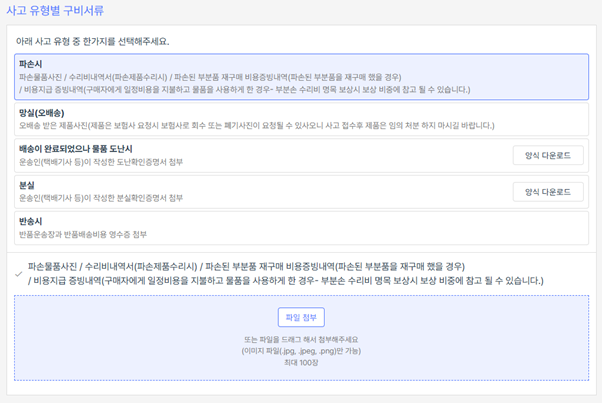
Task: Click the 최대 100장 limit text
Action: (301, 361)
